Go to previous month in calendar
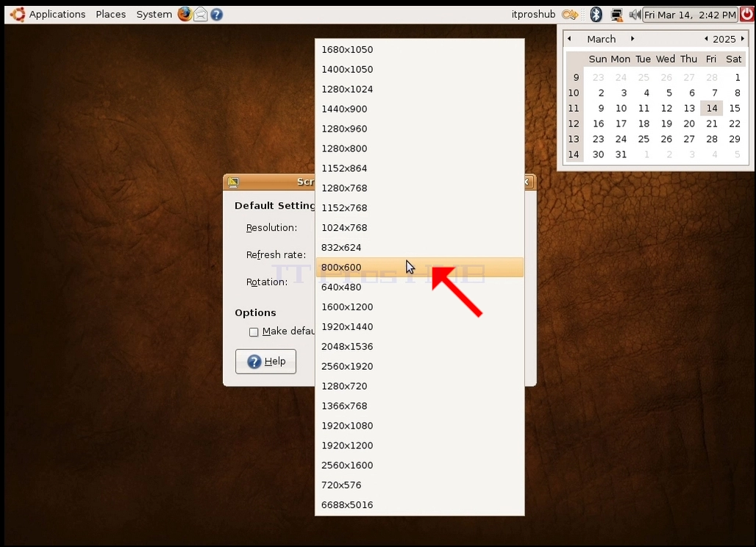756x547 pixels. click(569, 38)
